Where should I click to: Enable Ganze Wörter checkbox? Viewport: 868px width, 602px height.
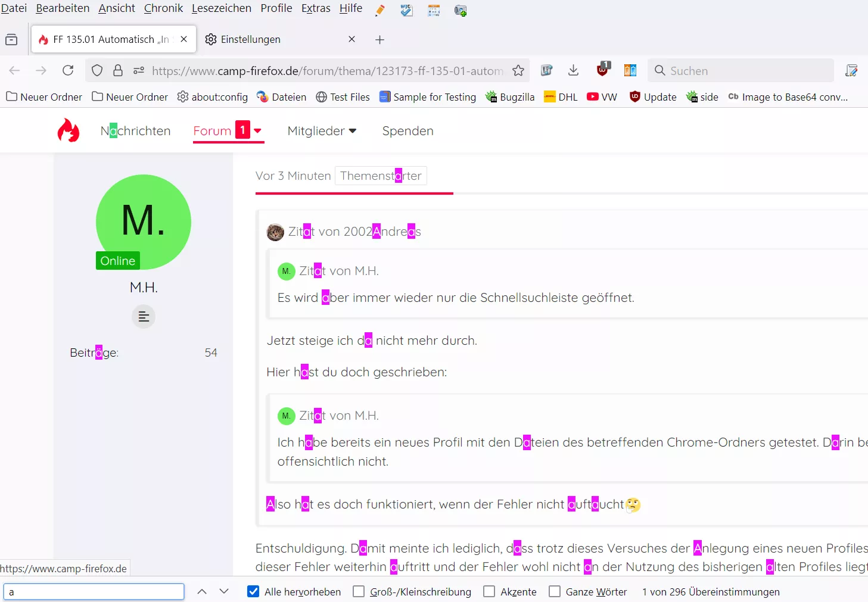click(555, 591)
